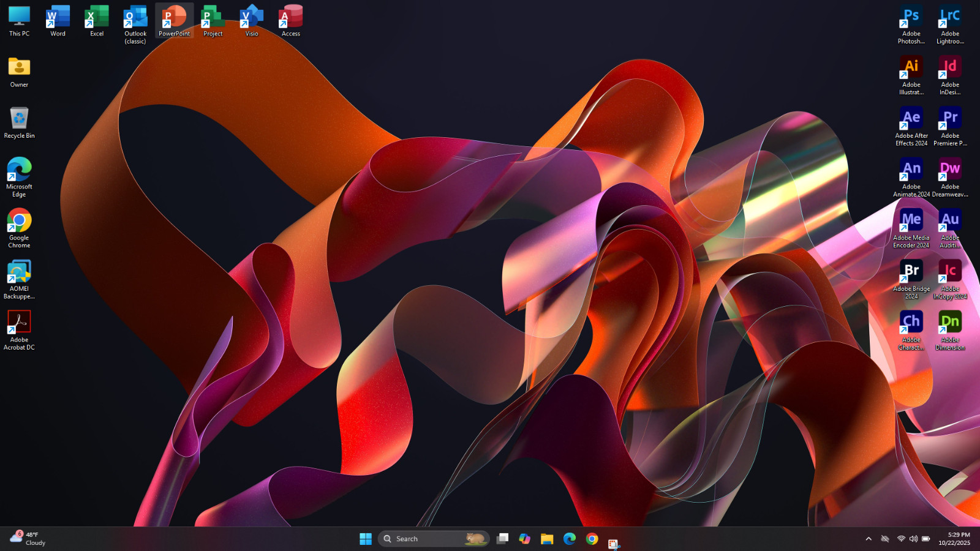Open Wi-Fi network settings in the tray
This screenshot has width=980, height=551.
901,539
